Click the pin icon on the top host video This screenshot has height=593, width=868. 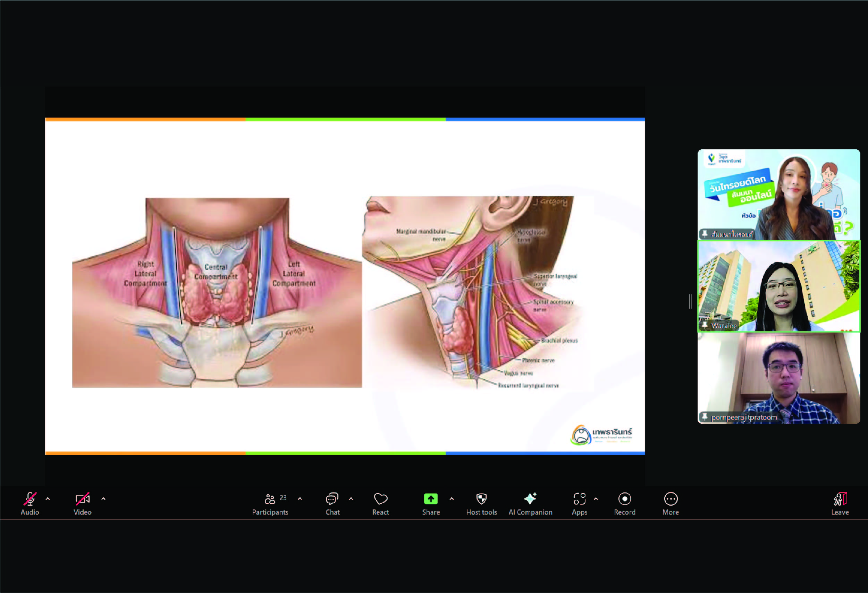(705, 234)
